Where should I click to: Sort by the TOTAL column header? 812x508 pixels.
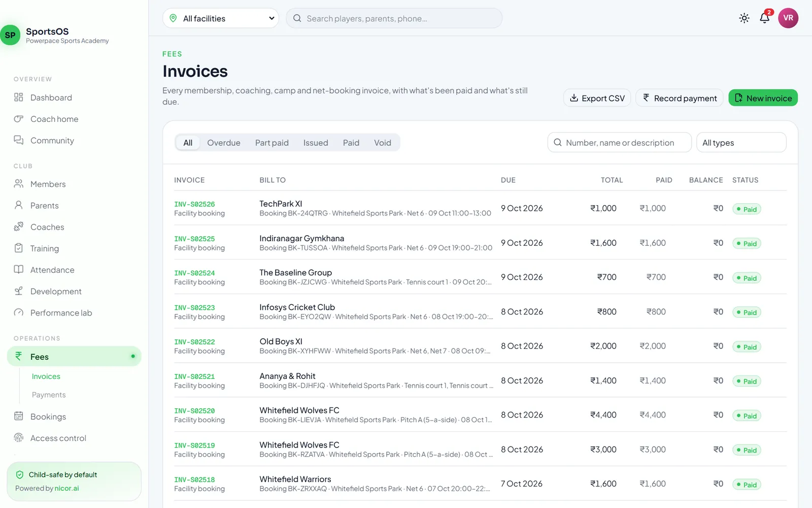[x=612, y=180]
